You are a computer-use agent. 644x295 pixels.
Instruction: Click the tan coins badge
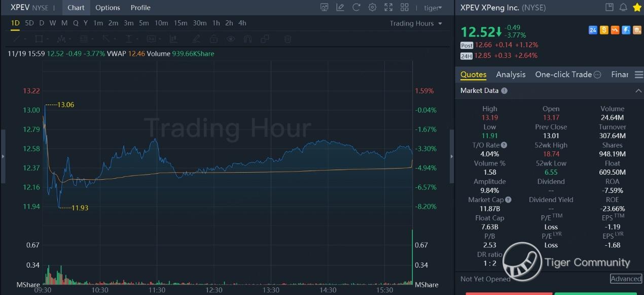pos(637,30)
